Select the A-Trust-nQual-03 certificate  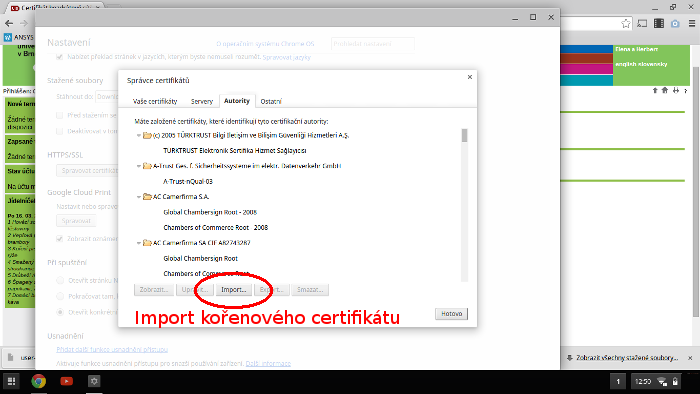click(x=188, y=182)
